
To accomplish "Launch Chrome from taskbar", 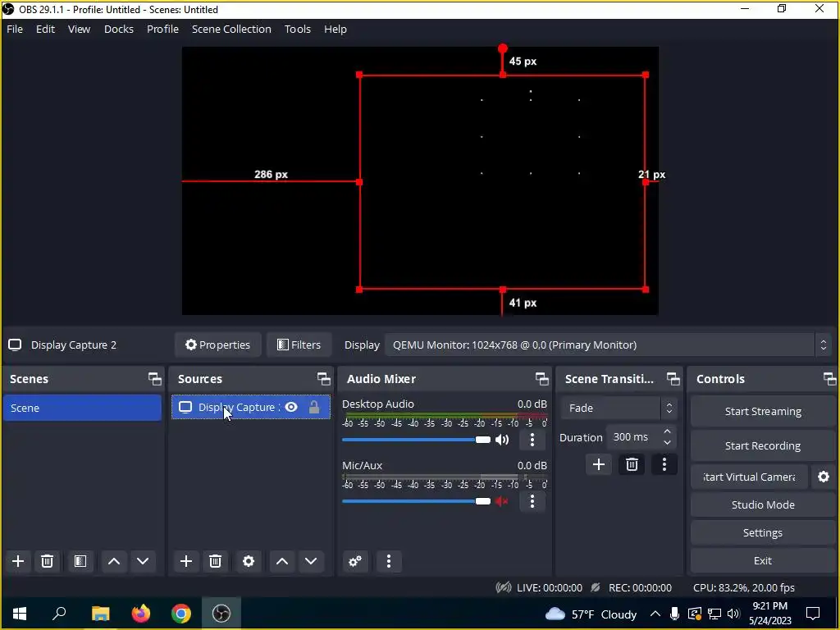I will (x=181, y=614).
